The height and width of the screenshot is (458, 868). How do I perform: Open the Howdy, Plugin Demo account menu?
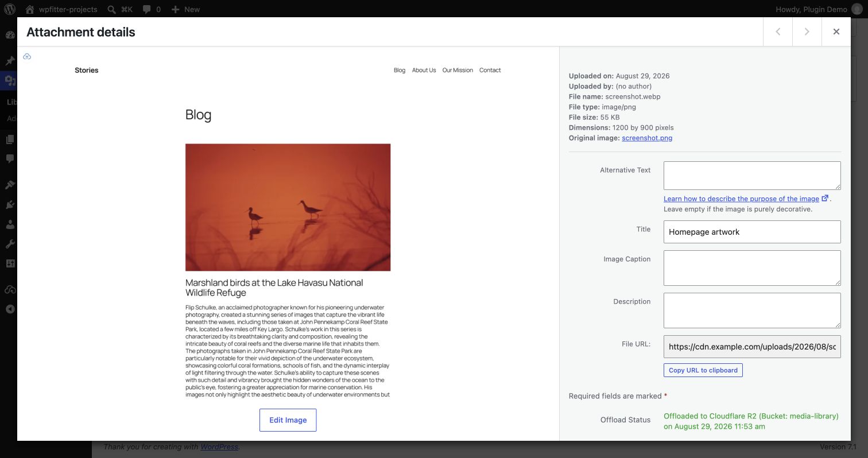[819, 9]
